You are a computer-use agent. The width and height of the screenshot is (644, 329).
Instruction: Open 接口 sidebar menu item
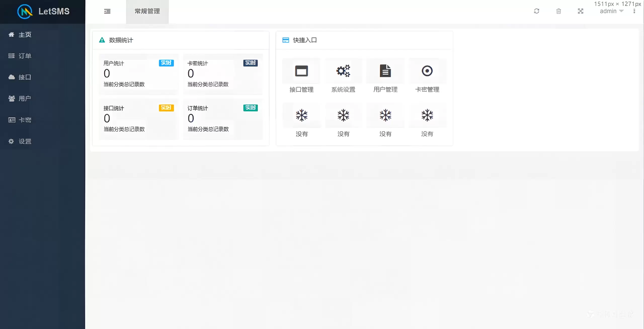point(25,77)
